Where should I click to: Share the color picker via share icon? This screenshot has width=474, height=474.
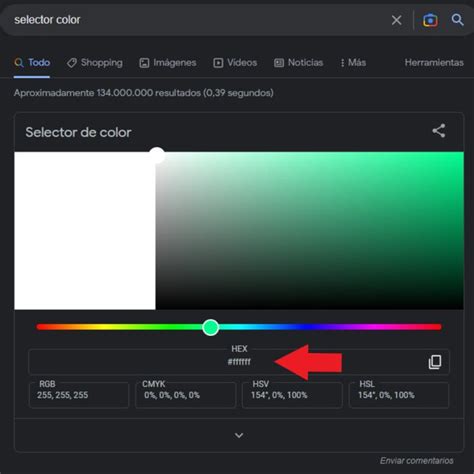coord(439,131)
